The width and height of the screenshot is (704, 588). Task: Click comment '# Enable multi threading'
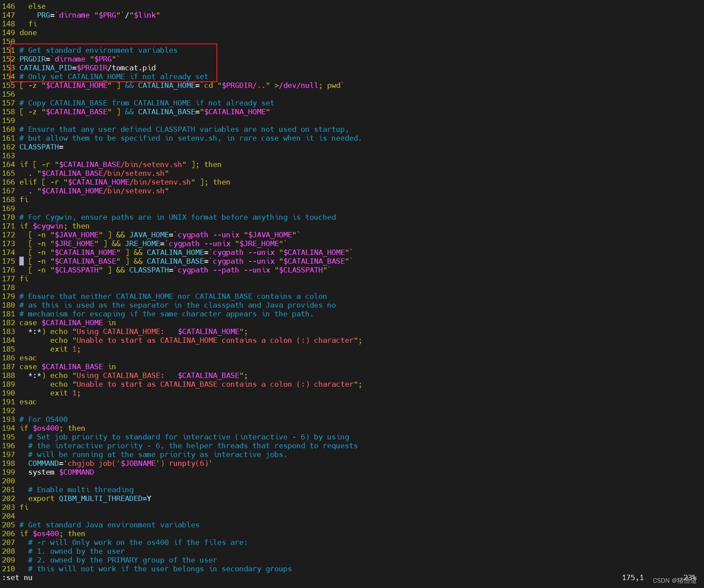pyautogui.click(x=81, y=490)
